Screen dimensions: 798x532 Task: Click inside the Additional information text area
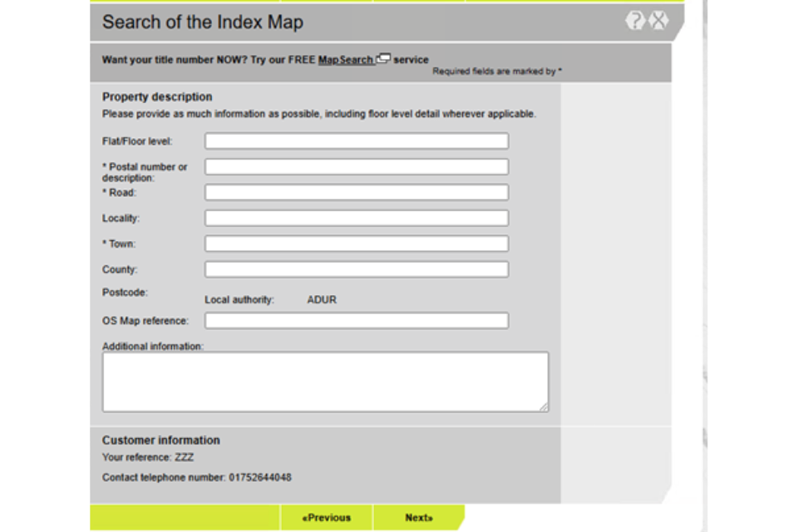(x=325, y=382)
